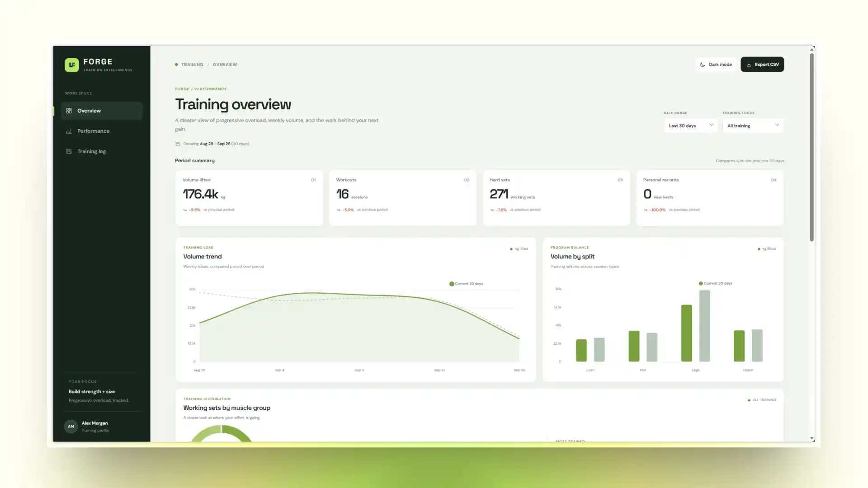This screenshot has width=868, height=488.
Task: Click the Forge logo icon
Action: click(x=71, y=65)
